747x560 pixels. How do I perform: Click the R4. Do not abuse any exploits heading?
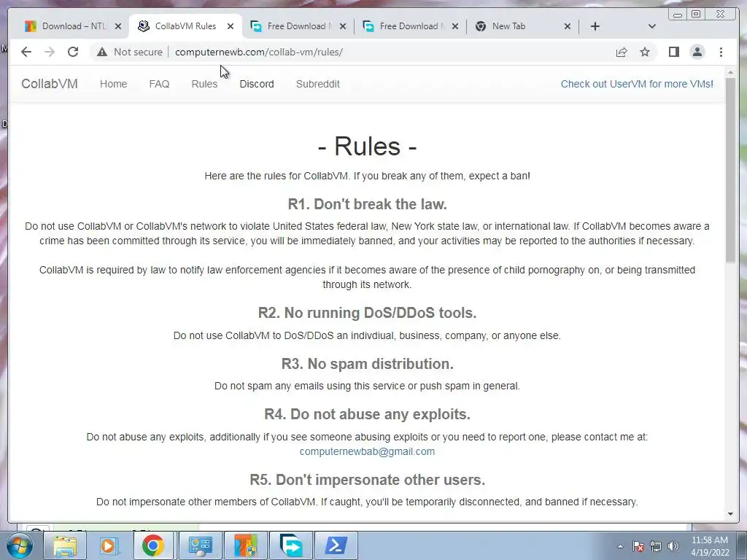[368, 414]
